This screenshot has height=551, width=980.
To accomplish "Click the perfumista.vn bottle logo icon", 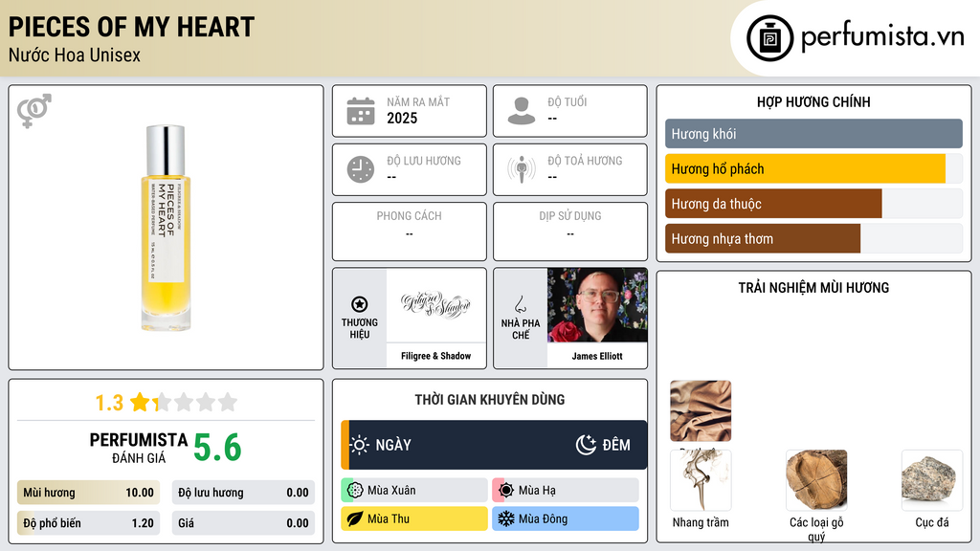I will point(769,38).
